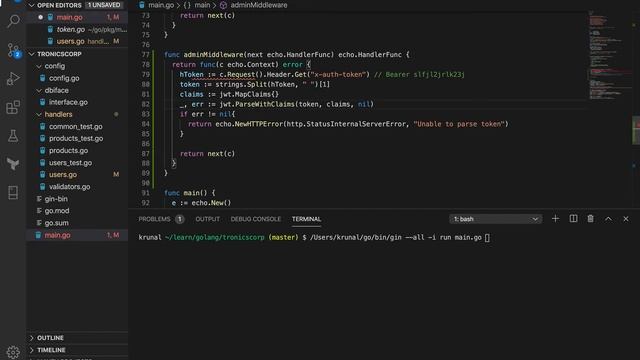The height and width of the screenshot is (360, 640).
Task: Click 'hToken' variable on line 79
Action: 191,74
